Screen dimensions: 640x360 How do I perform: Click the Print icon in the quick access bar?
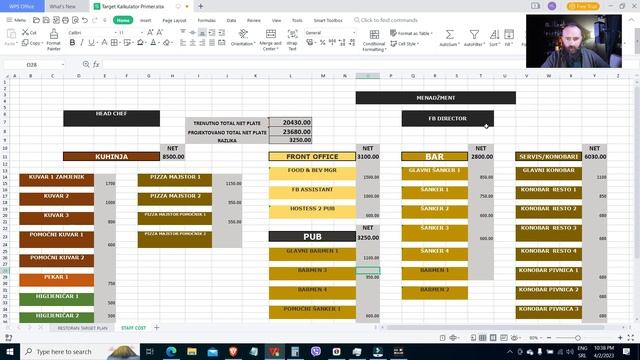click(x=65, y=20)
